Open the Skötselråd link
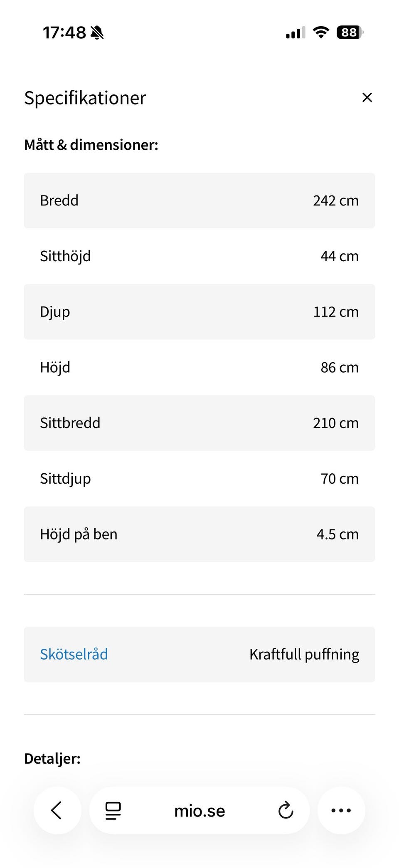This screenshot has height=868, width=399. 74,654
